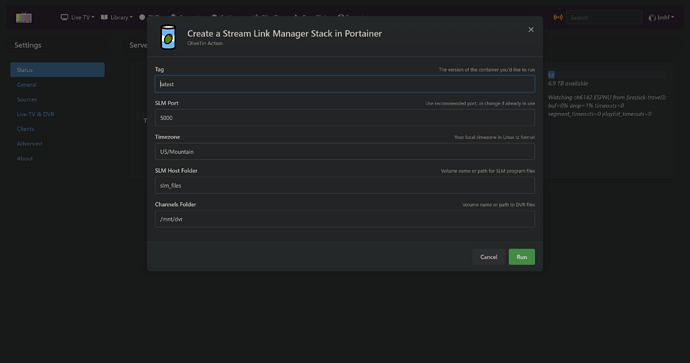Click the SLM Host Folder input field

tap(345, 186)
